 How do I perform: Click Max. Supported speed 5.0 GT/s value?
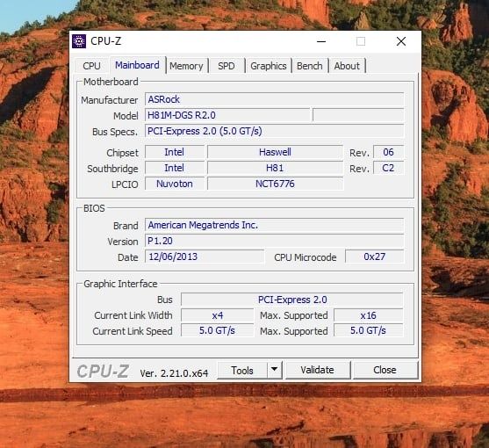[x=369, y=330]
